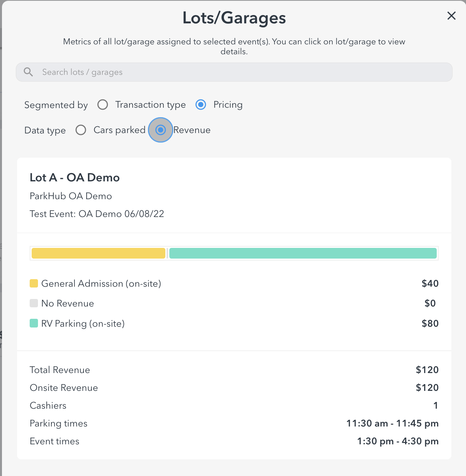Click Test Event: OA Demo 06/08/22 text
466x476 pixels.
(97, 214)
